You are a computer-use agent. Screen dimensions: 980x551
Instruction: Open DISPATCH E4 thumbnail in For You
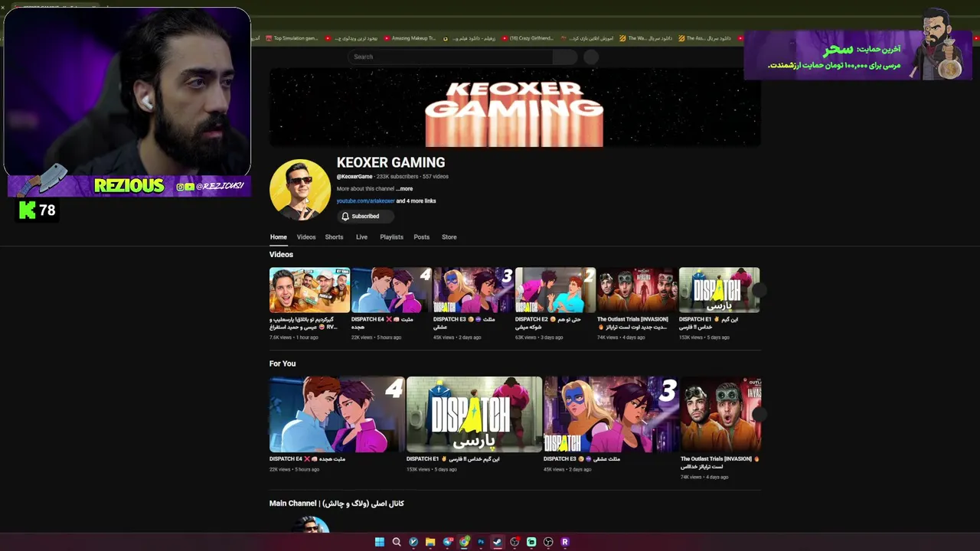pyautogui.click(x=337, y=414)
